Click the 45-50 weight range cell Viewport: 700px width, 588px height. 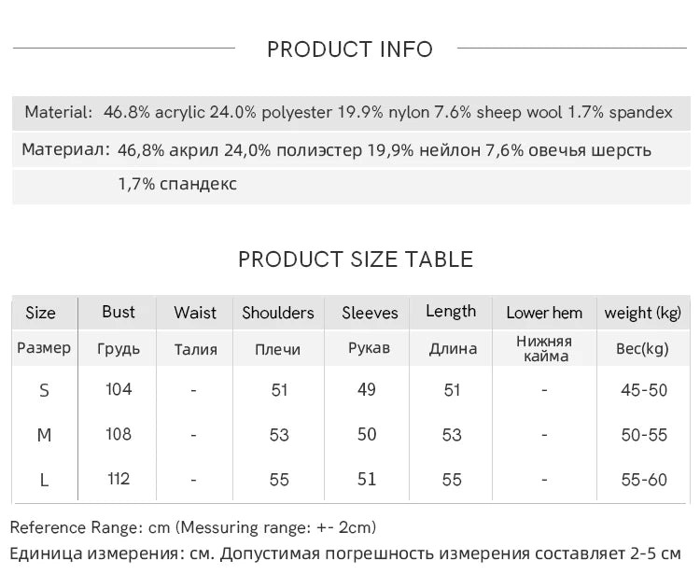pyautogui.click(x=644, y=390)
